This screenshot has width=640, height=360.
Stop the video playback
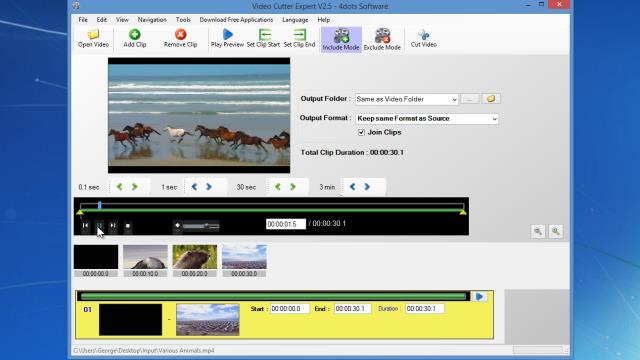click(x=128, y=226)
